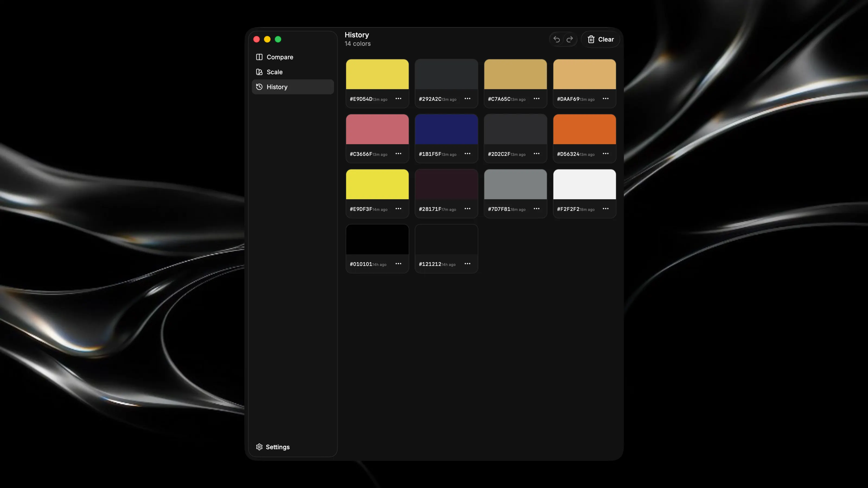The height and width of the screenshot is (488, 868).
Task: Click the #010101 hex code text
Action: coord(361,264)
